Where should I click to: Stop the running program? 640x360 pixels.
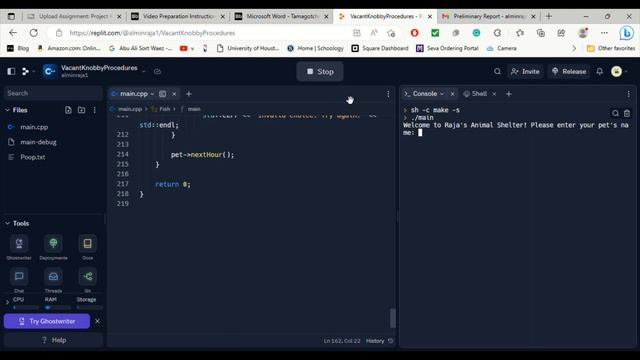(320, 71)
